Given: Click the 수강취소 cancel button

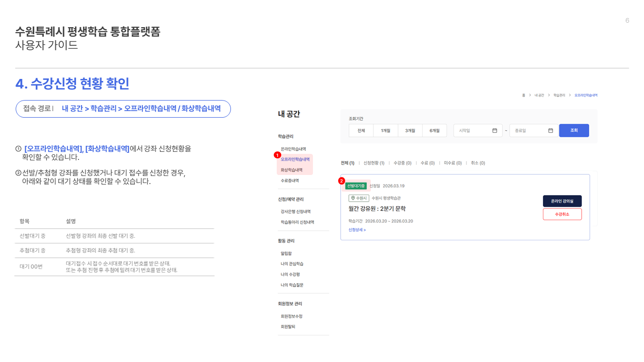Looking at the screenshot, I should point(562,214).
